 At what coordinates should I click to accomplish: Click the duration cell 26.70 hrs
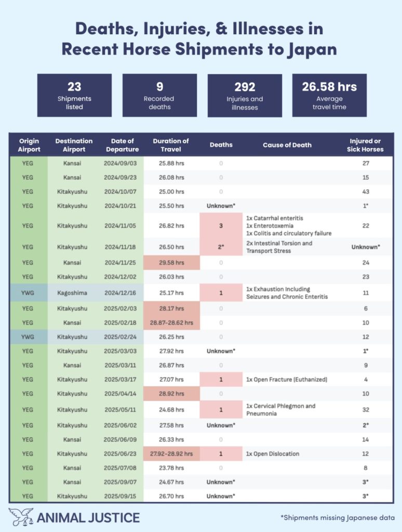click(x=171, y=496)
